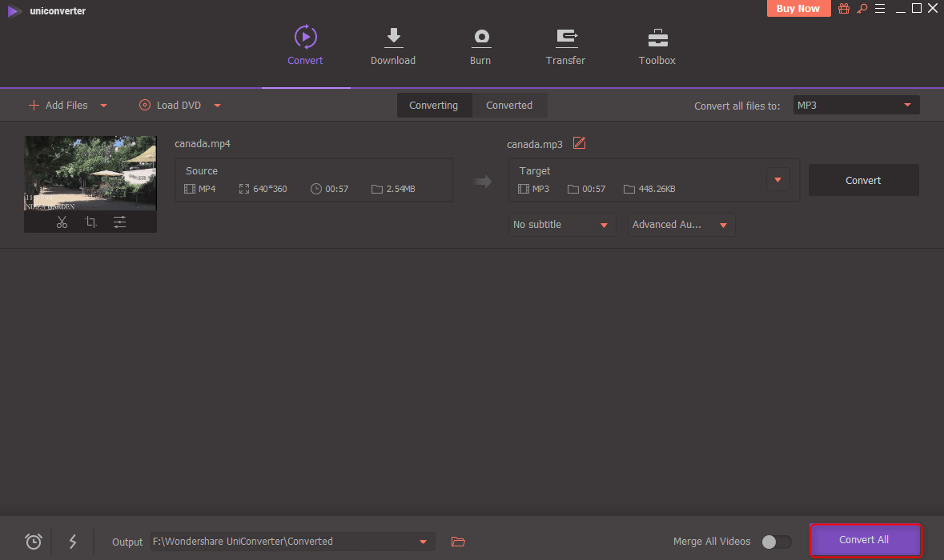Viewport: 944px width, 560px height.
Task: Open the output folder icon
Action: [x=458, y=542]
